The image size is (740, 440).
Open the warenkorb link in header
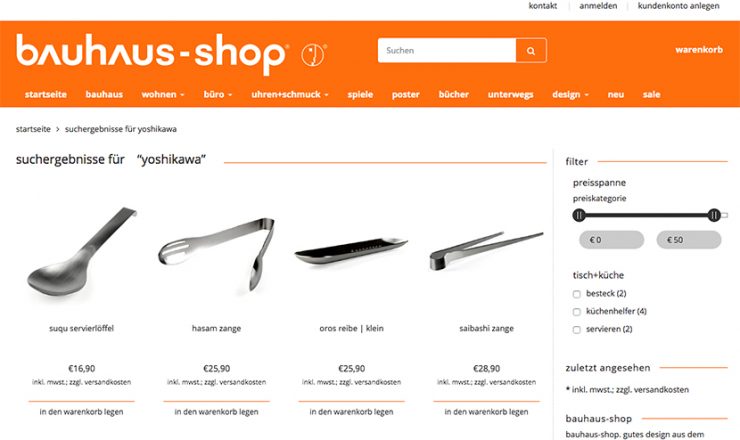click(699, 50)
